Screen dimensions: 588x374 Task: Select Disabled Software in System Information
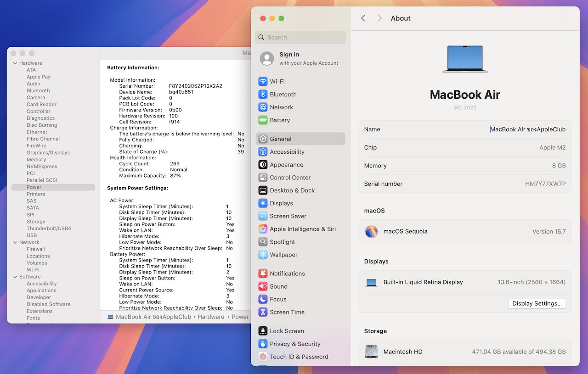[48, 304]
